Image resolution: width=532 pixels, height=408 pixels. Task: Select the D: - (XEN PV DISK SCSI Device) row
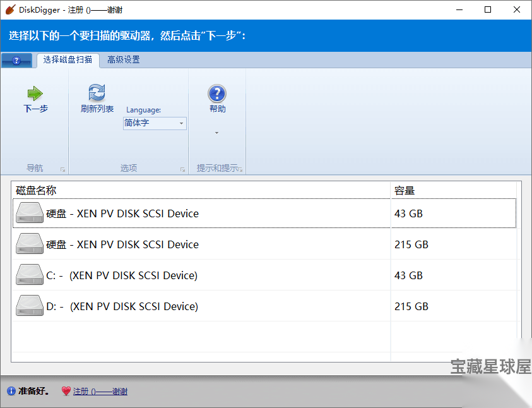[x=264, y=306]
